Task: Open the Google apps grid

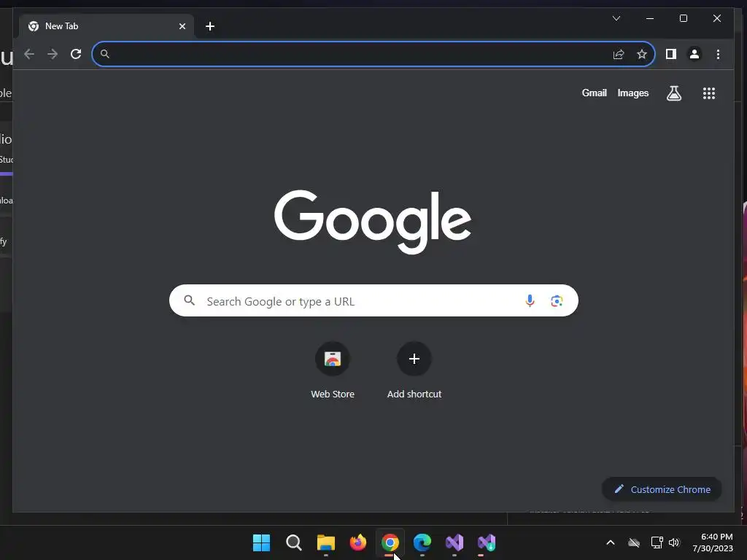Action: [709, 93]
